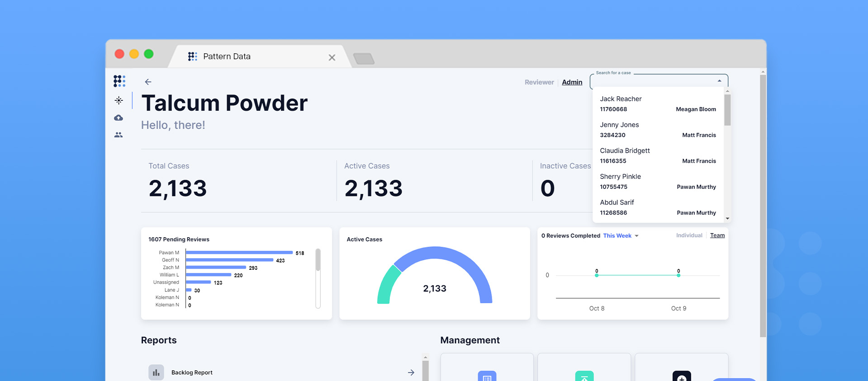
Task: Click the Backlog Report bar chart icon
Action: 156,372
